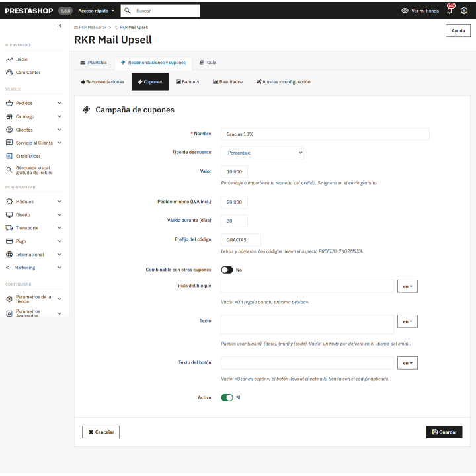Toggle the Activo switch
Screen dimensions: 476x476
227,398
